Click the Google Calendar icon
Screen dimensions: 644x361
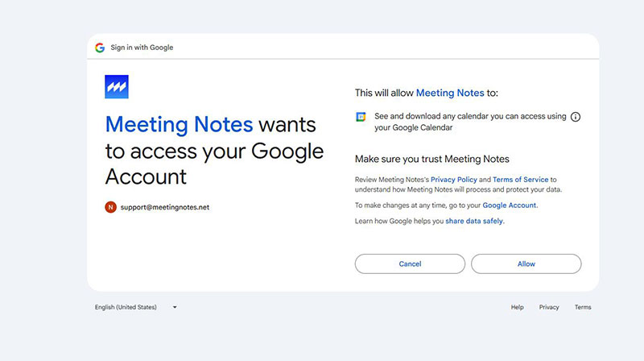click(361, 117)
